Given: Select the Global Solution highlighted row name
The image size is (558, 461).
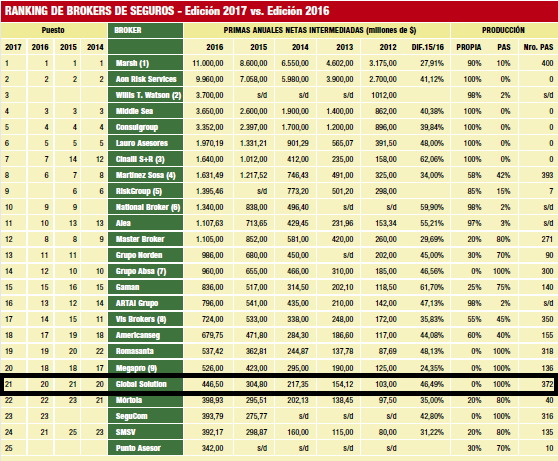Looking at the screenshot, I should click(141, 384).
